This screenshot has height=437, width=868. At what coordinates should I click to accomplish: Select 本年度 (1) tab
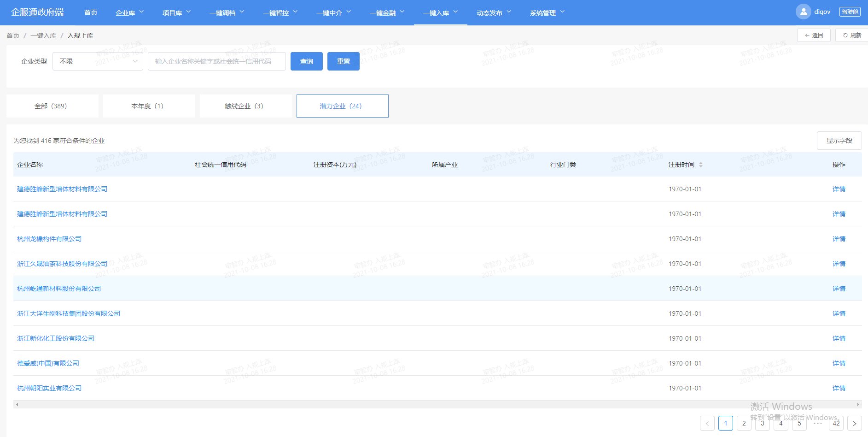pos(149,106)
